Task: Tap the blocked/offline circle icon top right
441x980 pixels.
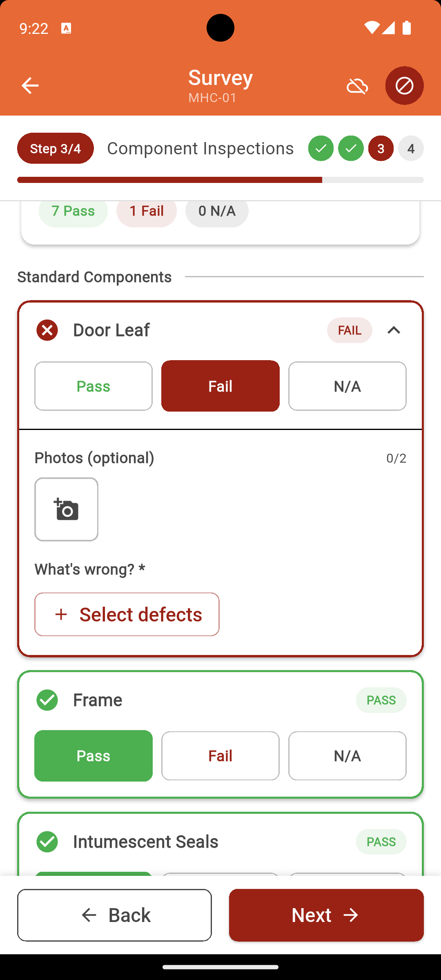Action: [x=404, y=85]
